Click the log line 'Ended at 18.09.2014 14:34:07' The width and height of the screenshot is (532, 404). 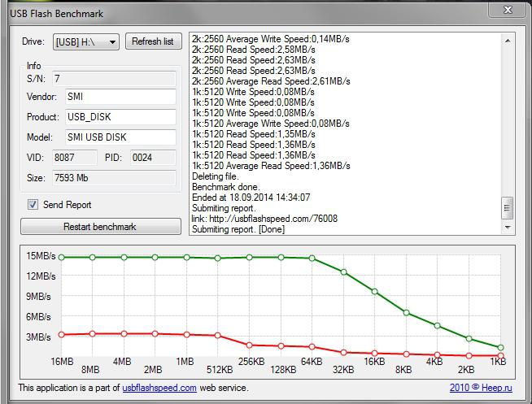tap(251, 198)
